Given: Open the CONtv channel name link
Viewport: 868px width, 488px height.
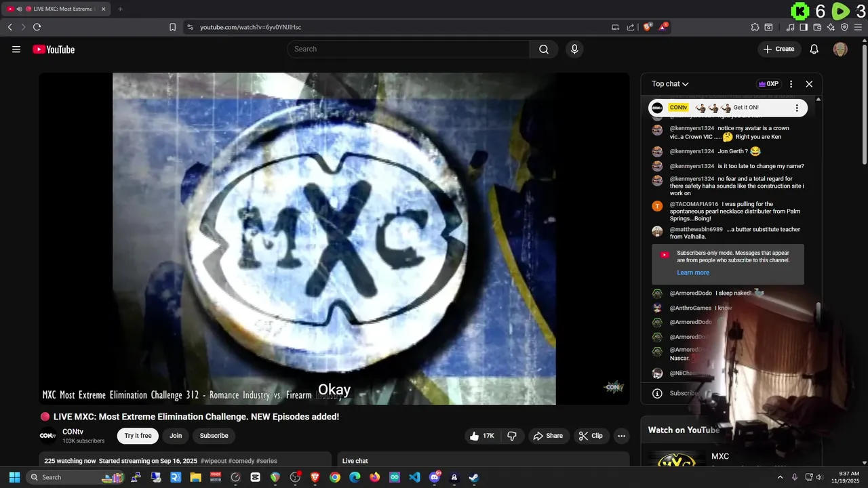Looking at the screenshot, I should tap(73, 432).
